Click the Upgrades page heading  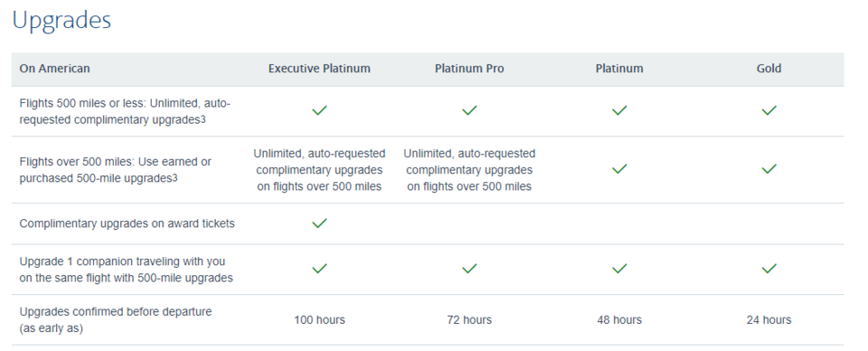coord(61,21)
